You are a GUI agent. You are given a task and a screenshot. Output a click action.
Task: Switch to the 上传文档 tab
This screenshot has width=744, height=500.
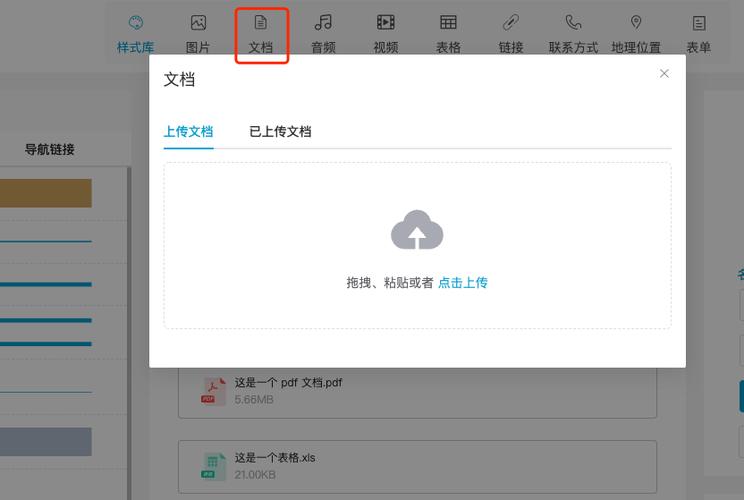[188, 131]
